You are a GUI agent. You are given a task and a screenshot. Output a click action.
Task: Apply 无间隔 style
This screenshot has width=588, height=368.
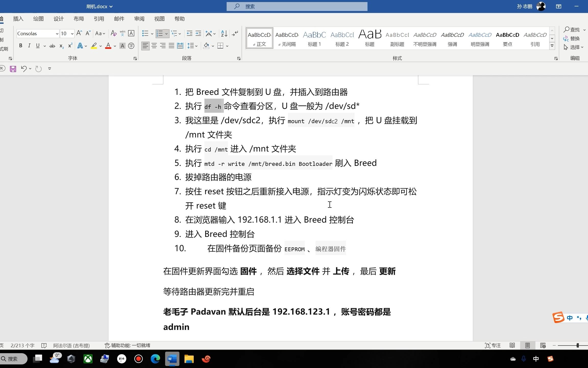(x=287, y=38)
